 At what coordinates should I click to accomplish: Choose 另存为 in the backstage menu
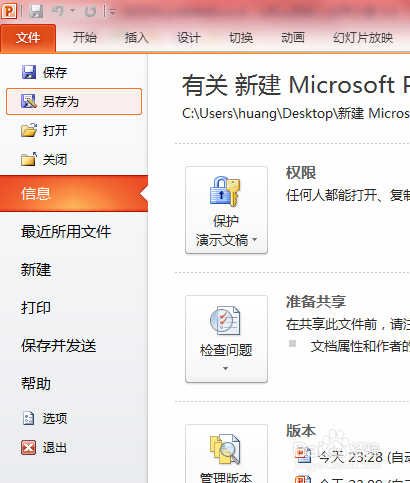tap(74, 101)
